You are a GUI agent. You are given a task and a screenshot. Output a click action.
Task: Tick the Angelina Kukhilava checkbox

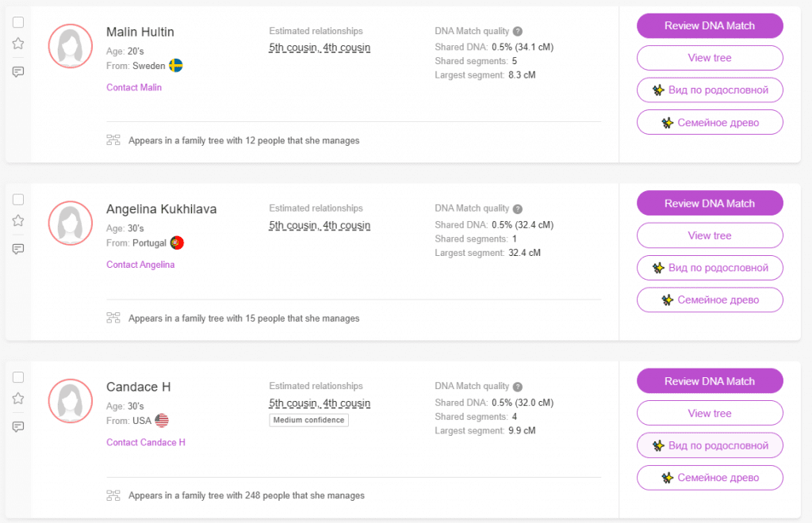(x=18, y=200)
